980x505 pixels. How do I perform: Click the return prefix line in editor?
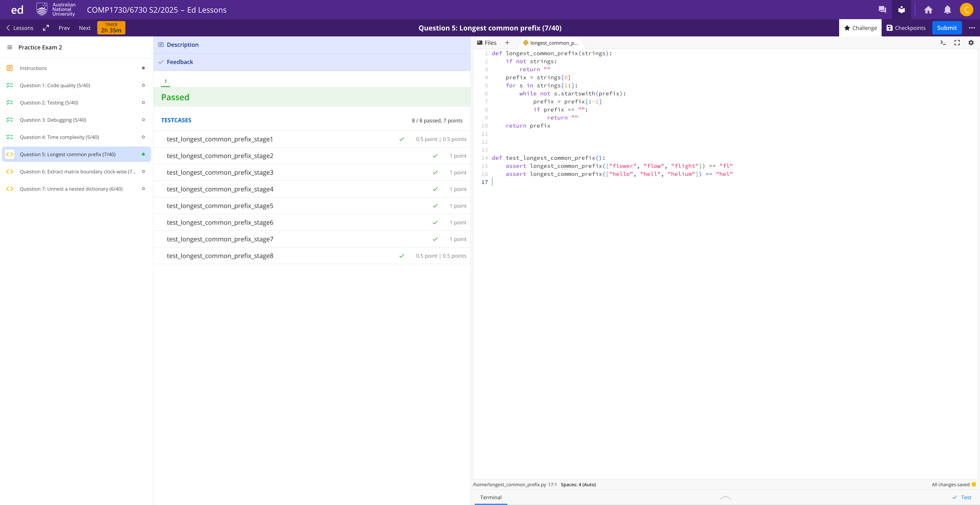click(x=528, y=126)
